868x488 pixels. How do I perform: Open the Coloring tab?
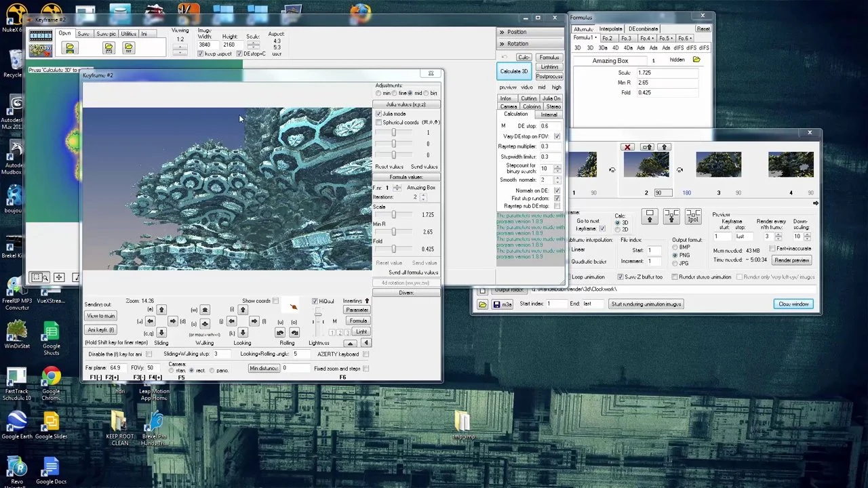[x=532, y=106]
